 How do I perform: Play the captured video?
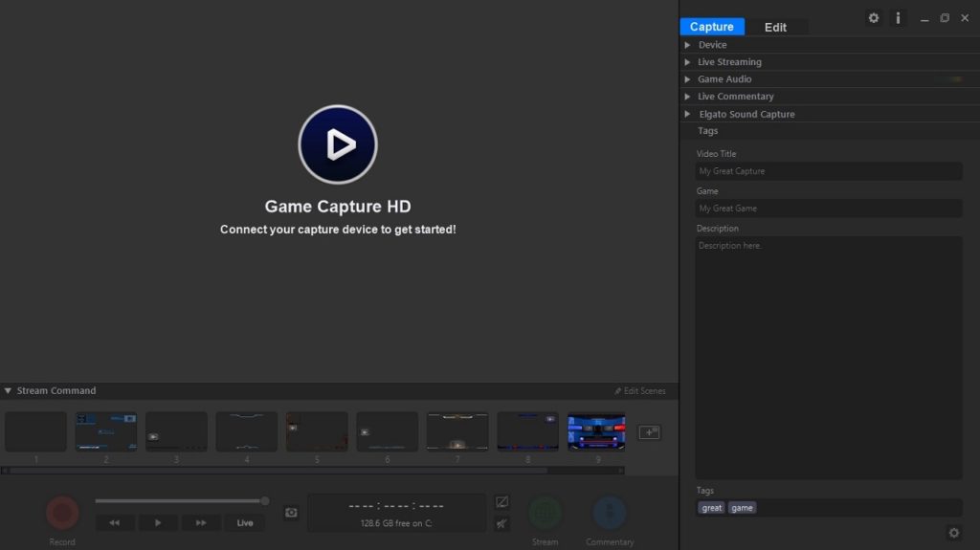(x=158, y=522)
